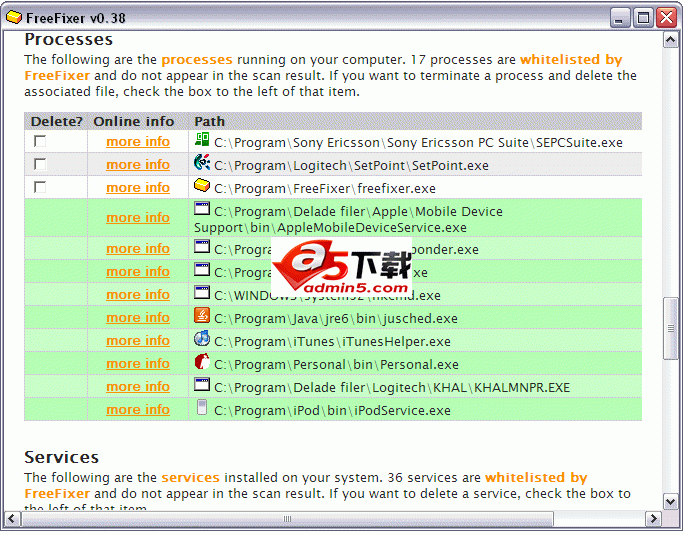The width and height of the screenshot is (684, 535).
Task: Check the delete box for SetPoint.exe
Action: (x=40, y=164)
